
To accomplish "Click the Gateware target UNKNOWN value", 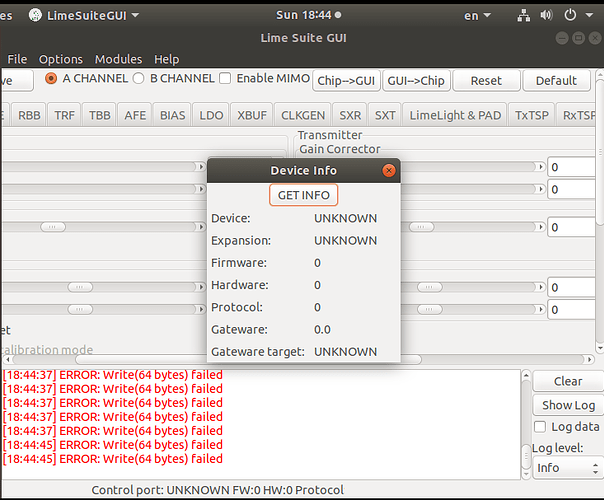I will click(346, 352).
